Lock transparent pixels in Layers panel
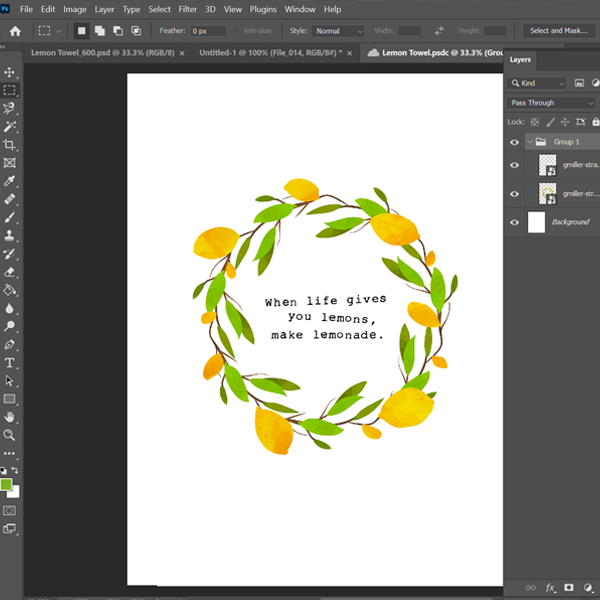 point(535,122)
